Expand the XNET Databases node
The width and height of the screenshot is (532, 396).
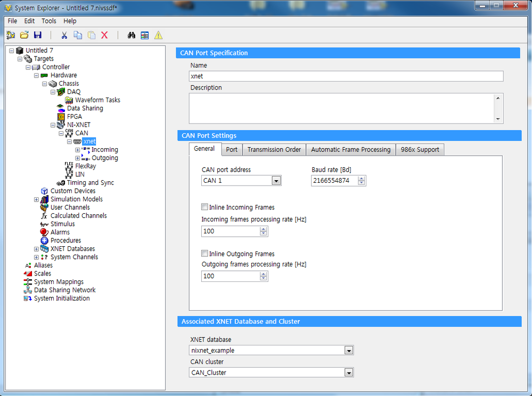[36, 249]
